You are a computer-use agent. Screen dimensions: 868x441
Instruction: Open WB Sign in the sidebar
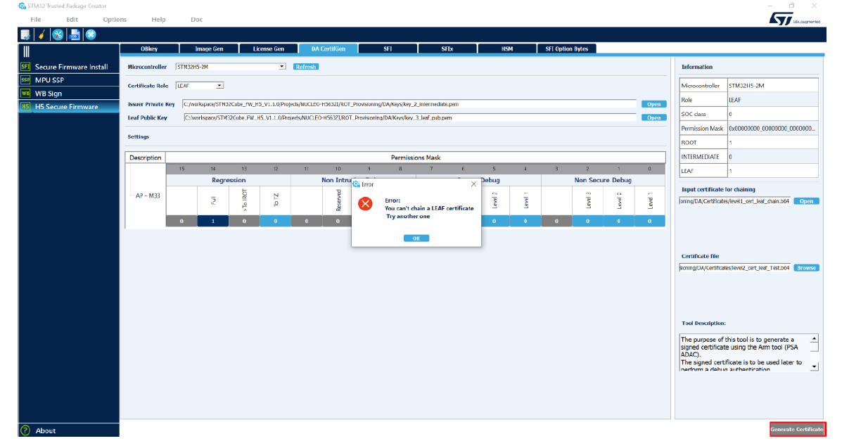[x=70, y=94]
